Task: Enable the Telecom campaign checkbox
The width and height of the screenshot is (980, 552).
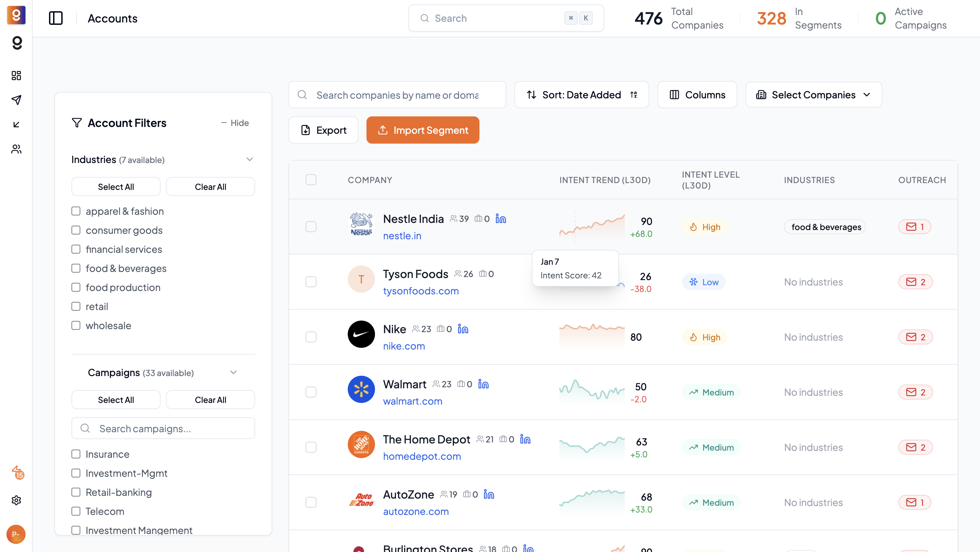Action: pos(76,511)
